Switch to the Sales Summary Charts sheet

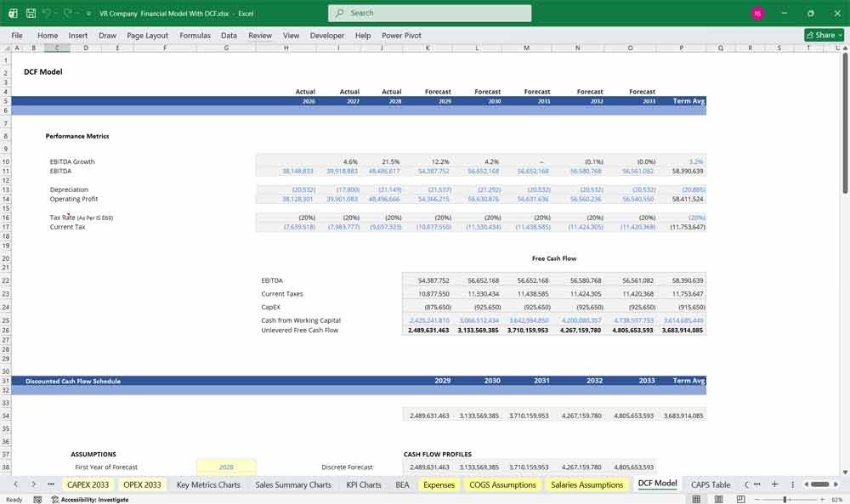coord(293,484)
